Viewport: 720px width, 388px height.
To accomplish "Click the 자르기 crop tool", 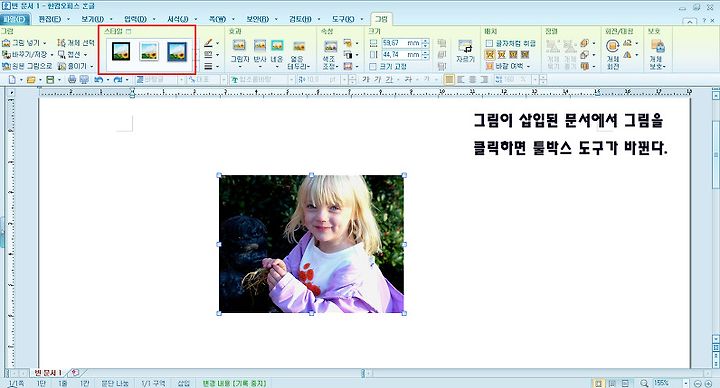I will point(465,51).
